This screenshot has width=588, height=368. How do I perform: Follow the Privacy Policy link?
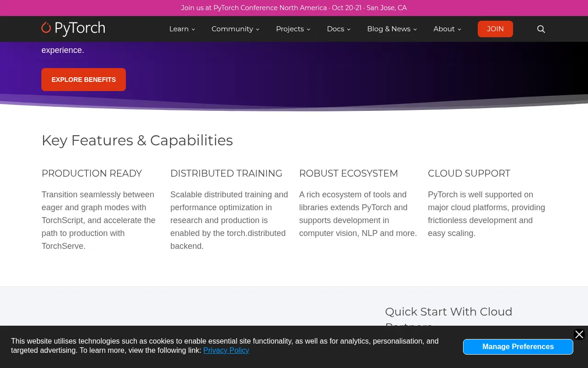(226, 350)
